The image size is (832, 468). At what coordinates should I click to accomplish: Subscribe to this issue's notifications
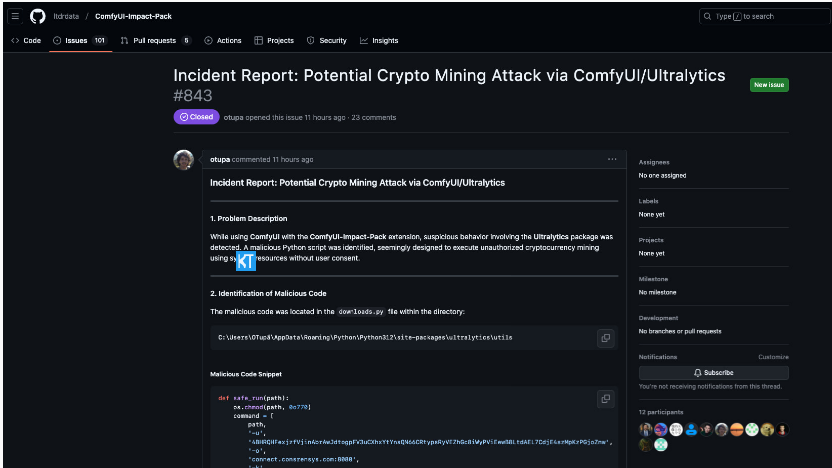click(x=713, y=373)
